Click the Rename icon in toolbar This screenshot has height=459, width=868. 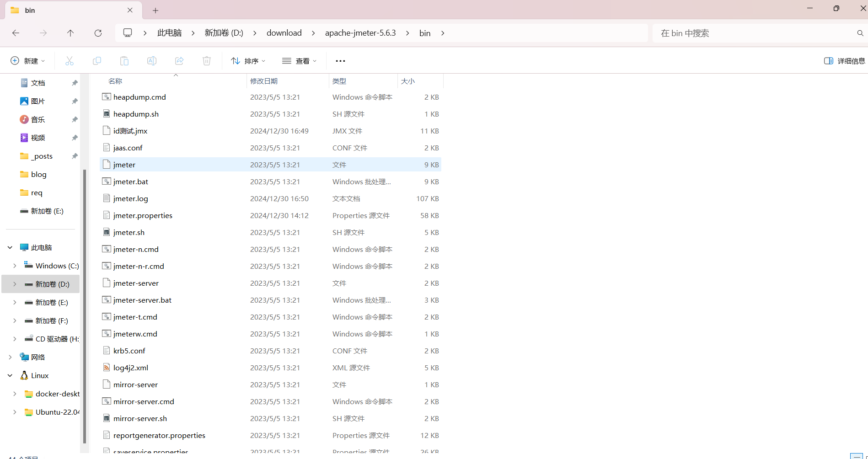[152, 61]
